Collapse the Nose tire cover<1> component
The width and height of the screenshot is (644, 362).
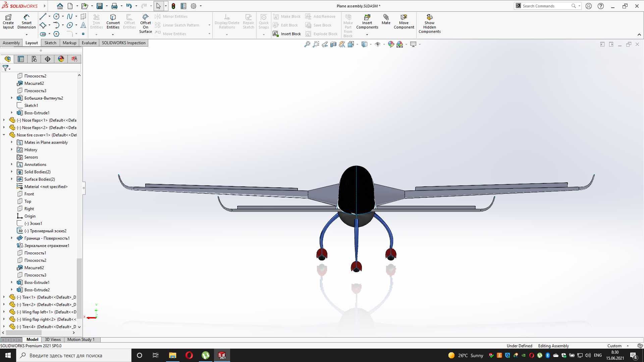[x=4, y=135]
